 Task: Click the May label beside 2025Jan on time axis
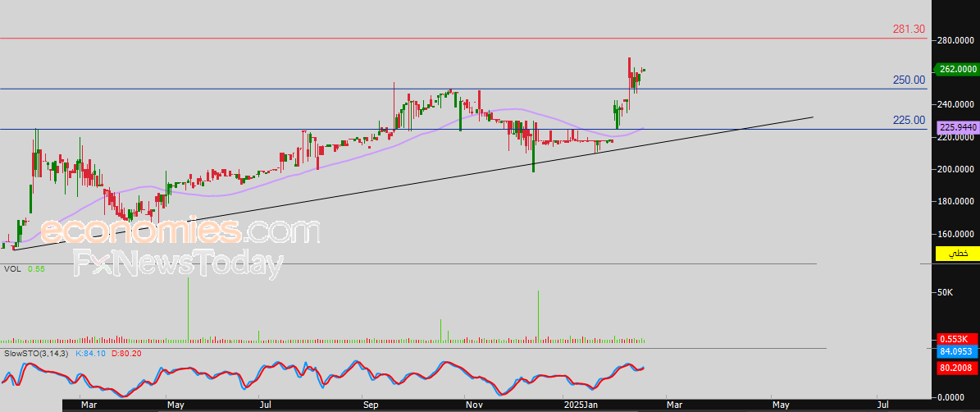[781, 405]
